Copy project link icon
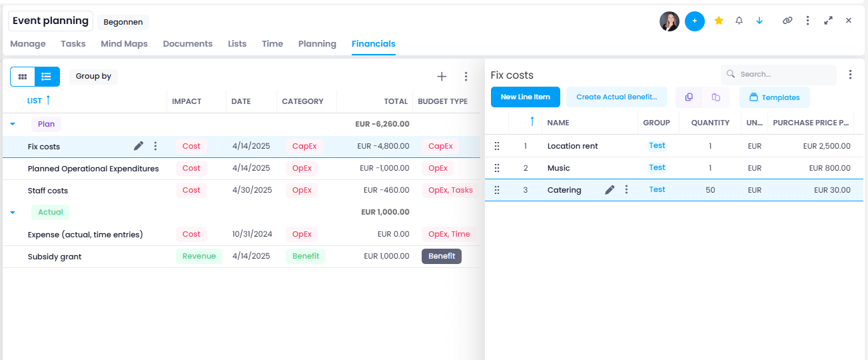This screenshot has height=360, width=868. [787, 21]
